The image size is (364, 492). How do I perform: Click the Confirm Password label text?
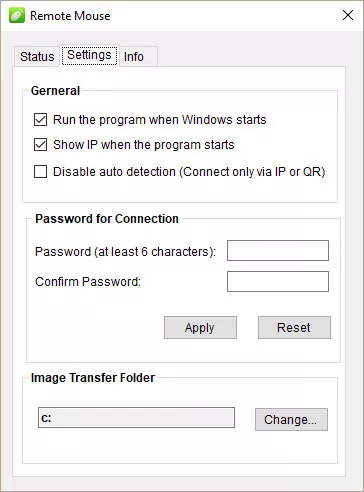88,282
